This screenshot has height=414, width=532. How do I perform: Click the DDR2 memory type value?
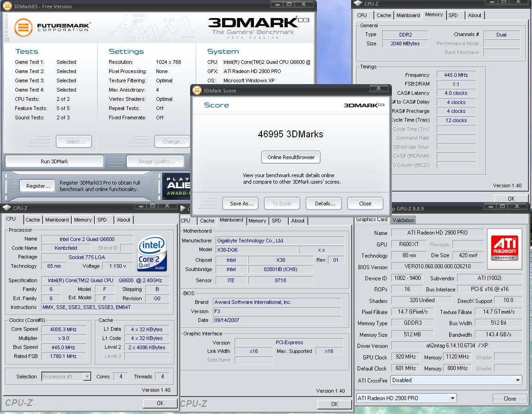(x=405, y=35)
